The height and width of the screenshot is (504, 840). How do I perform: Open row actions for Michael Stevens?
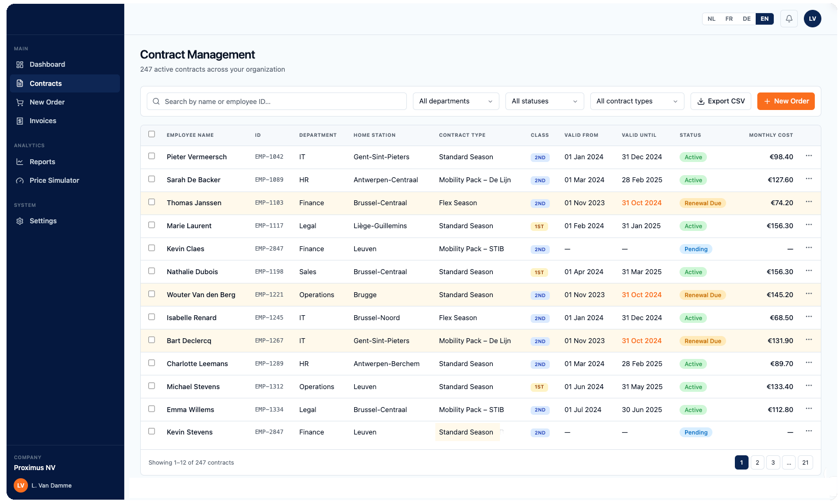(x=808, y=386)
